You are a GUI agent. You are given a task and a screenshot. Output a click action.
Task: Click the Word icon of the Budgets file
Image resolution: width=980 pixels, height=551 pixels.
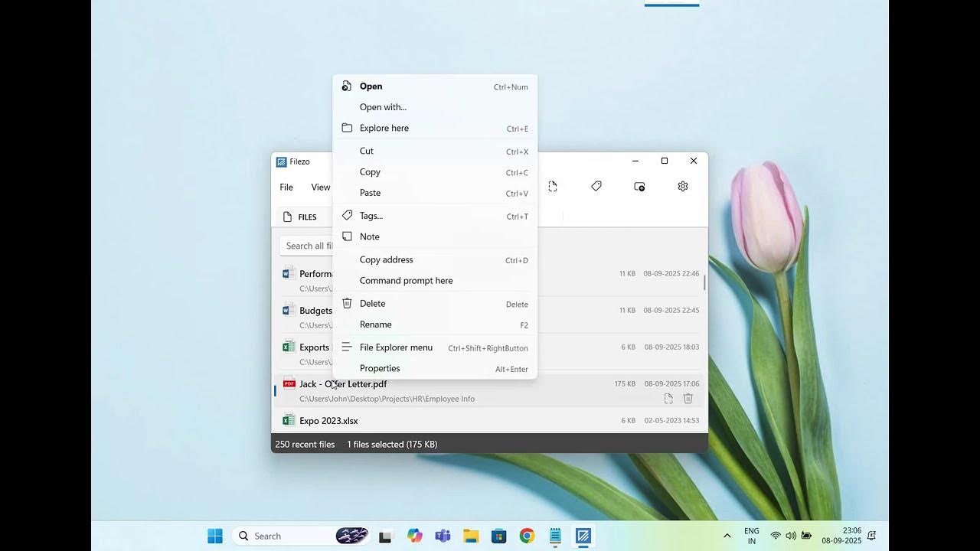289,310
